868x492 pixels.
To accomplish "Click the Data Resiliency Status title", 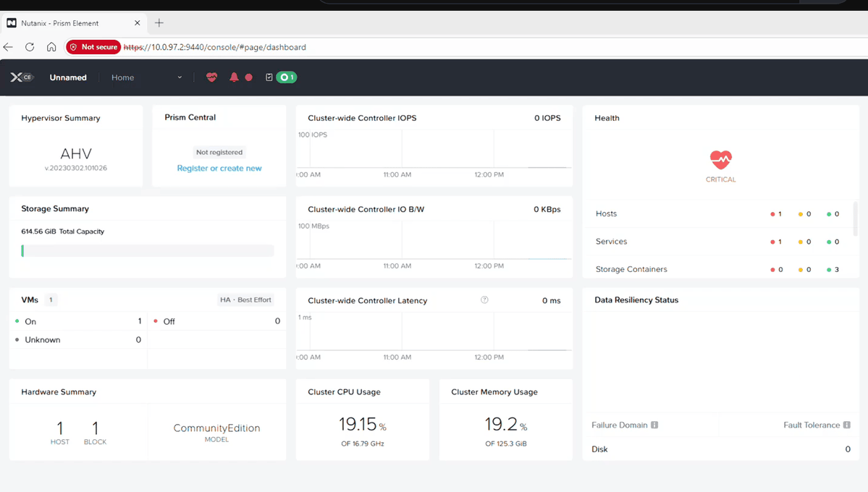I will tap(636, 300).
